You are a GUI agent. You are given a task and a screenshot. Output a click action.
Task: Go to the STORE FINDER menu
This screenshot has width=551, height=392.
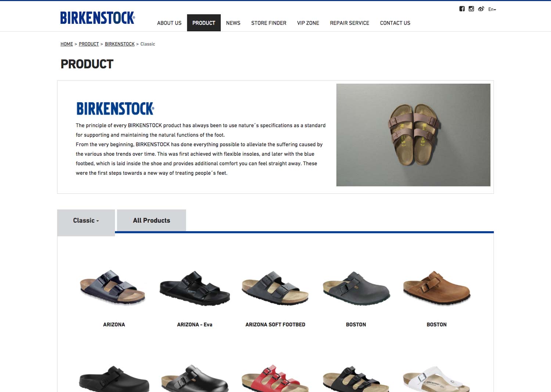click(x=269, y=23)
